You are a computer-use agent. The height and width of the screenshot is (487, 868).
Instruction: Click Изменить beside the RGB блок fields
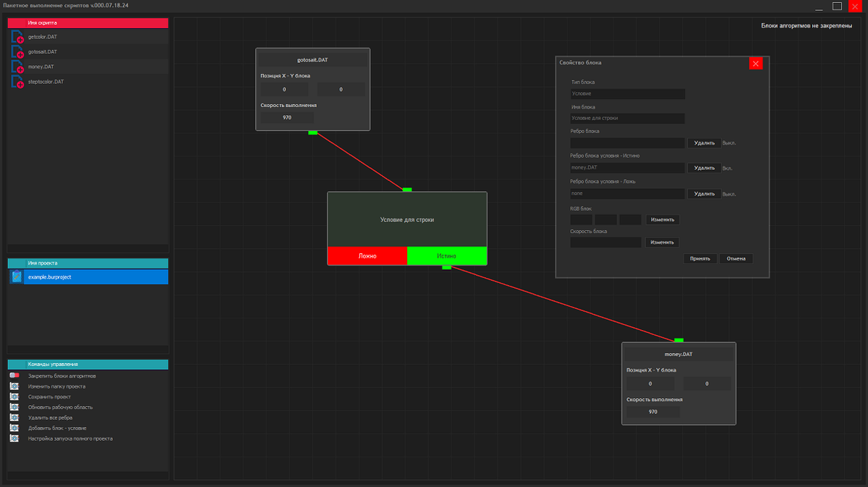point(663,219)
